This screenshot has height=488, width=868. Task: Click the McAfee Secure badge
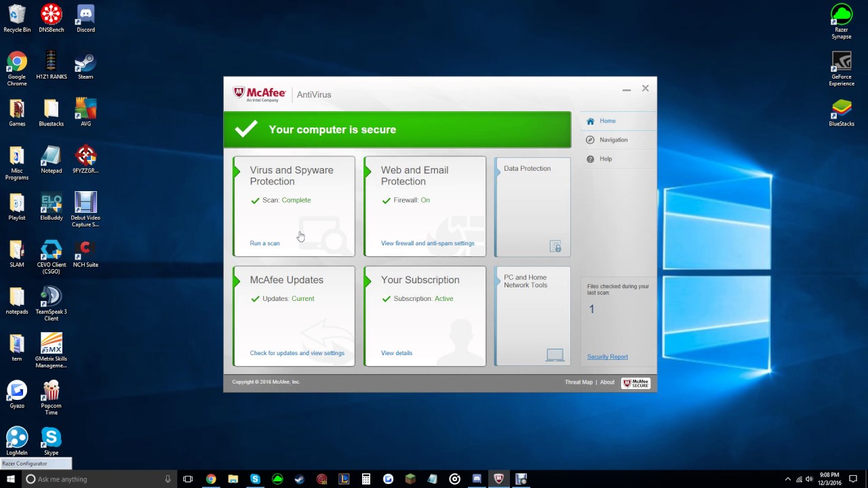(635, 383)
